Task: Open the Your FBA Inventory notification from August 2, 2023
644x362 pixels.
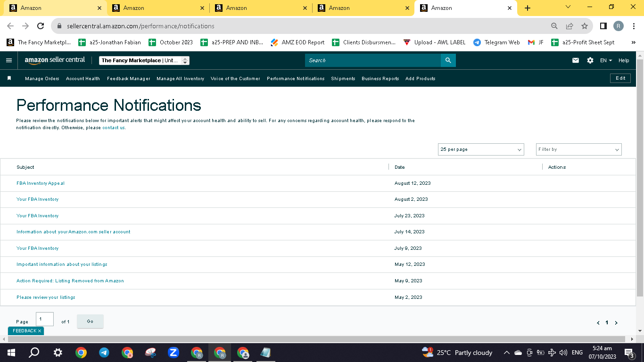Action: pos(38,199)
